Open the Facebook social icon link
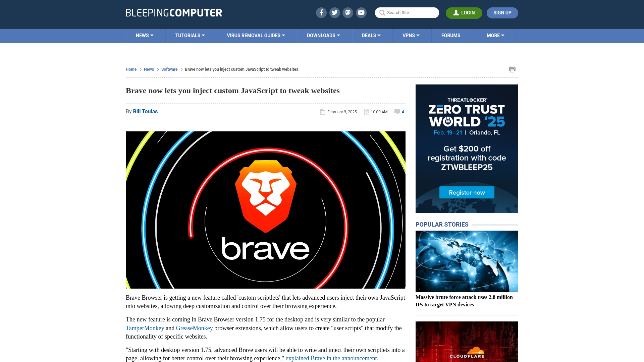Image resolution: width=644 pixels, height=362 pixels. (x=322, y=13)
